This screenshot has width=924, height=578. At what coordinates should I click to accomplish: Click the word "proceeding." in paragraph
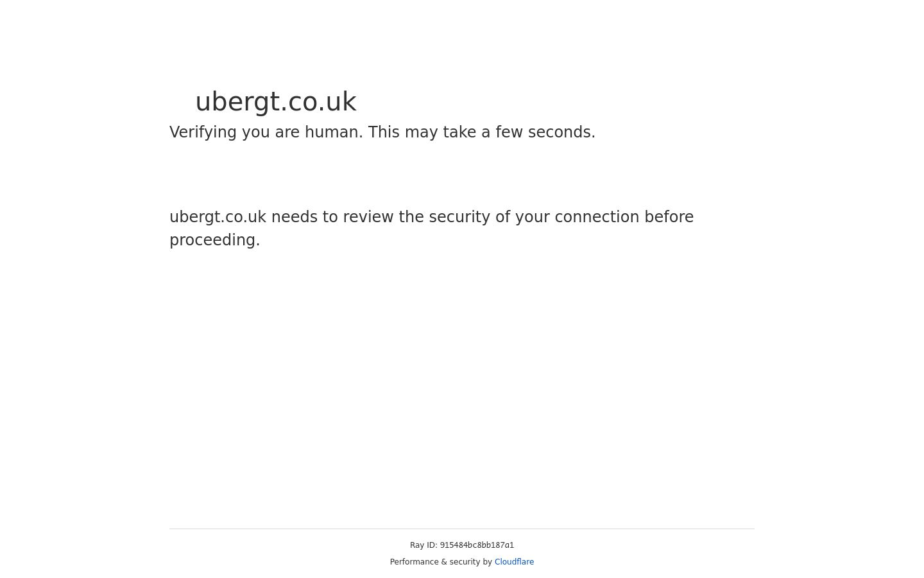(x=215, y=240)
